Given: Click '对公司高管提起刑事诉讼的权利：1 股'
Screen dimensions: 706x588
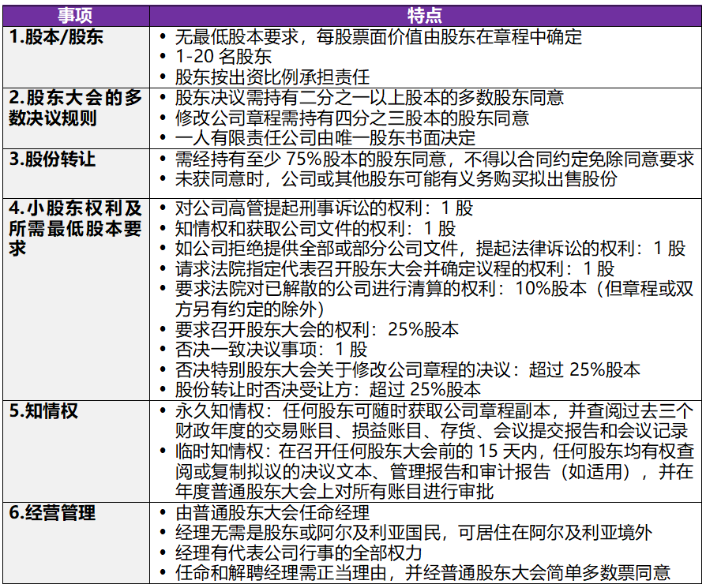Looking at the screenshot, I should (x=325, y=208).
